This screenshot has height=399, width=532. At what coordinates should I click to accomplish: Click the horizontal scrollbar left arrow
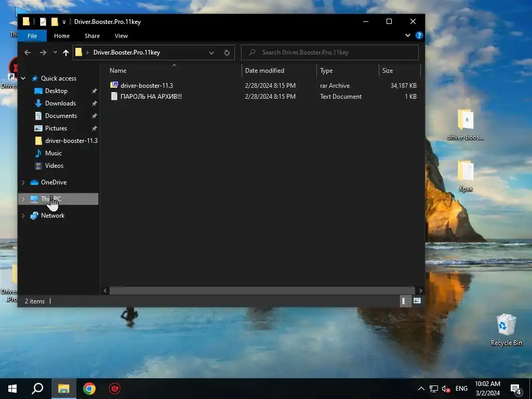tap(105, 290)
